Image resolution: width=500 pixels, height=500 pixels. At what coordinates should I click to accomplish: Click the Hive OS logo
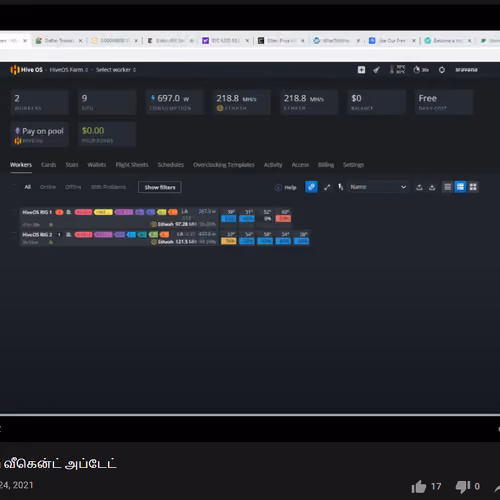[x=27, y=70]
